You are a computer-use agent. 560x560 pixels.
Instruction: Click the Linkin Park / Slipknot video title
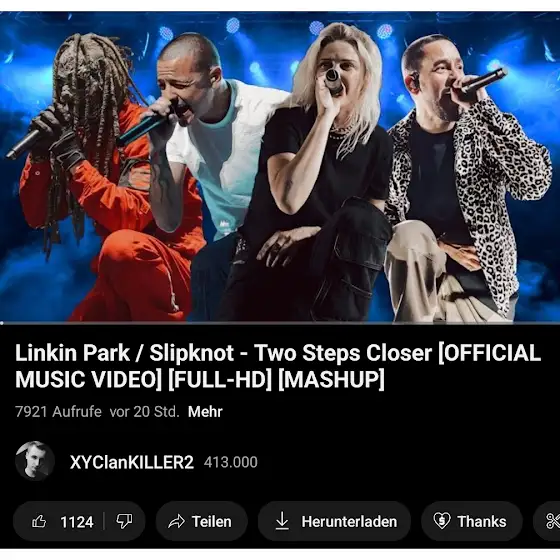point(278,366)
